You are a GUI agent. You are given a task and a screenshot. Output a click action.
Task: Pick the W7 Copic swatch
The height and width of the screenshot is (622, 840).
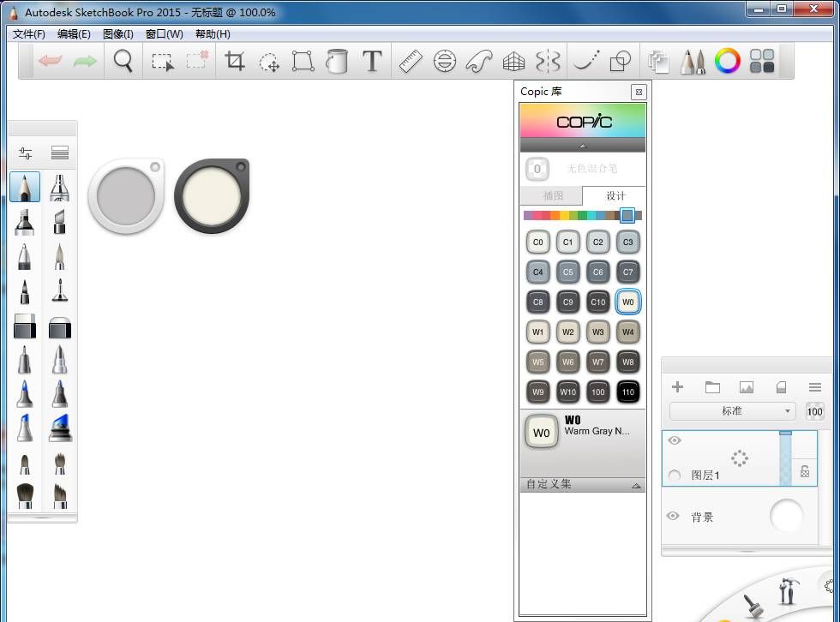598,362
